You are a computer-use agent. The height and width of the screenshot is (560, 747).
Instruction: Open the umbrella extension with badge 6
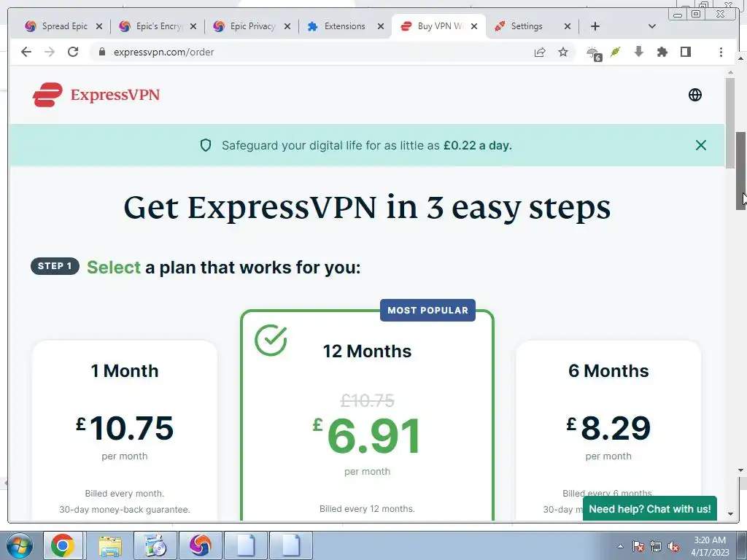[x=594, y=54]
